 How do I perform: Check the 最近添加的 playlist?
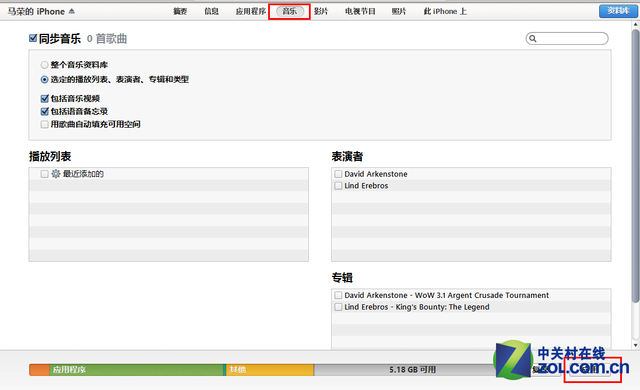pyautogui.click(x=44, y=174)
